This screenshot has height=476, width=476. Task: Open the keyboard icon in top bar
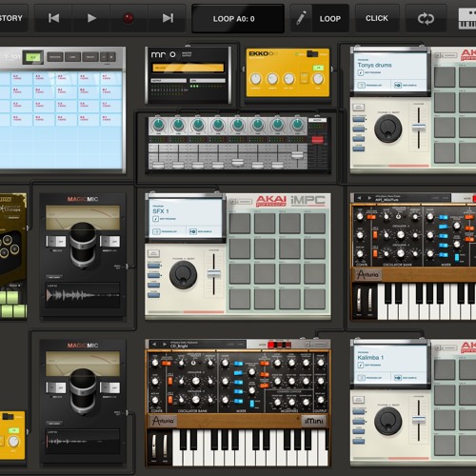(467, 18)
